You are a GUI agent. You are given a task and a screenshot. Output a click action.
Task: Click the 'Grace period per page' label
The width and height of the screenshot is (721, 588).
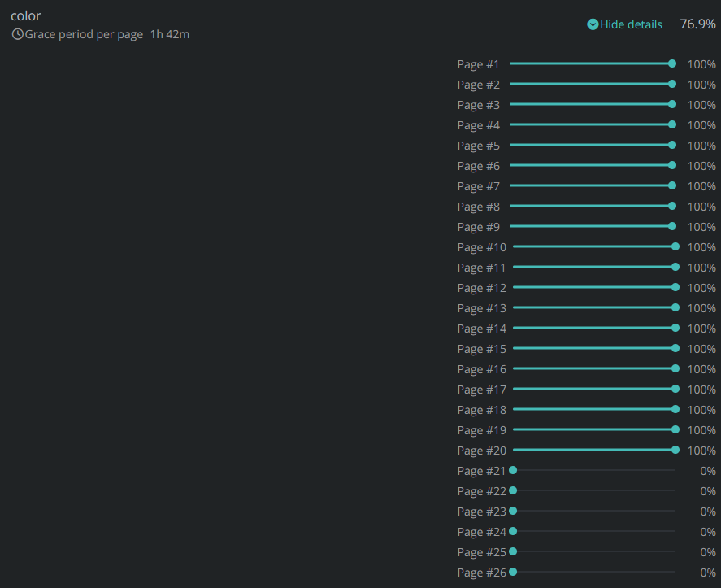pos(84,34)
